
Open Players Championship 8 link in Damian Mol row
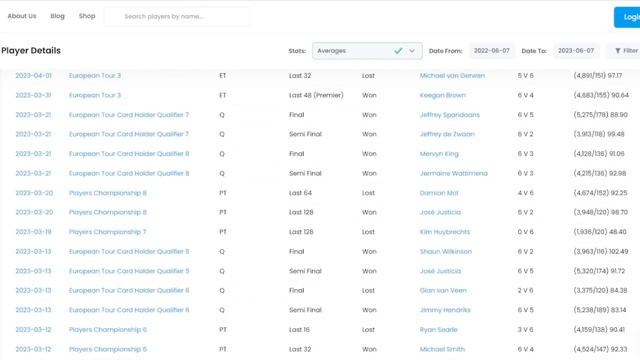click(x=108, y=193)
